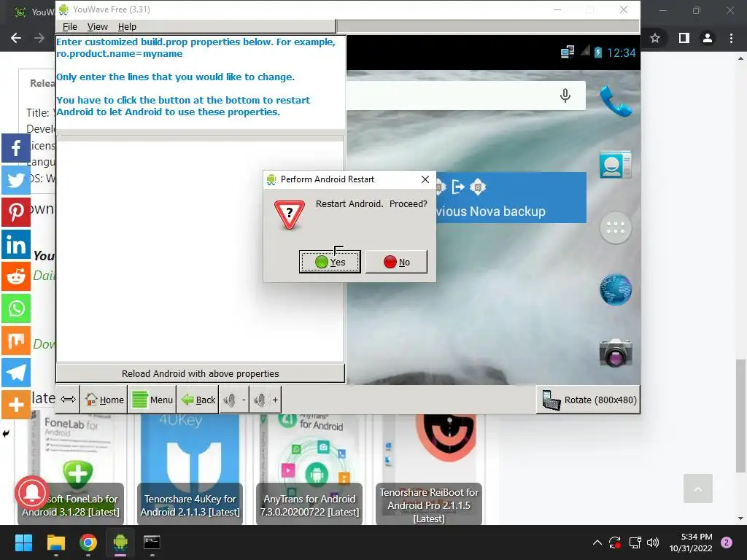747x560 pixels.
Task: Switch to Chrome in the taskbar
Action: pyautogui.click(x=88, y=542)
